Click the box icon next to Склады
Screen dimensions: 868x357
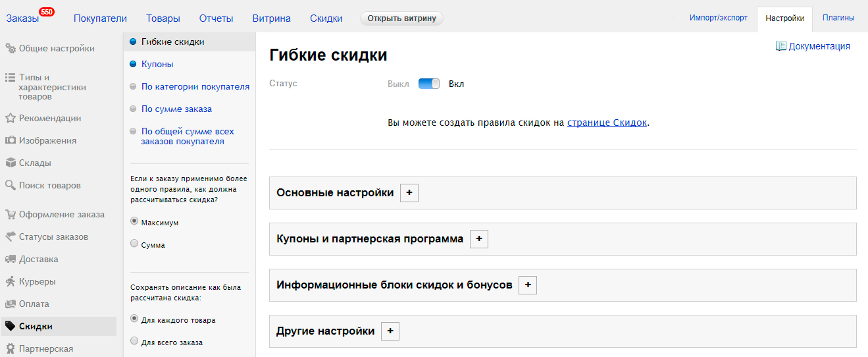point(11,163)
